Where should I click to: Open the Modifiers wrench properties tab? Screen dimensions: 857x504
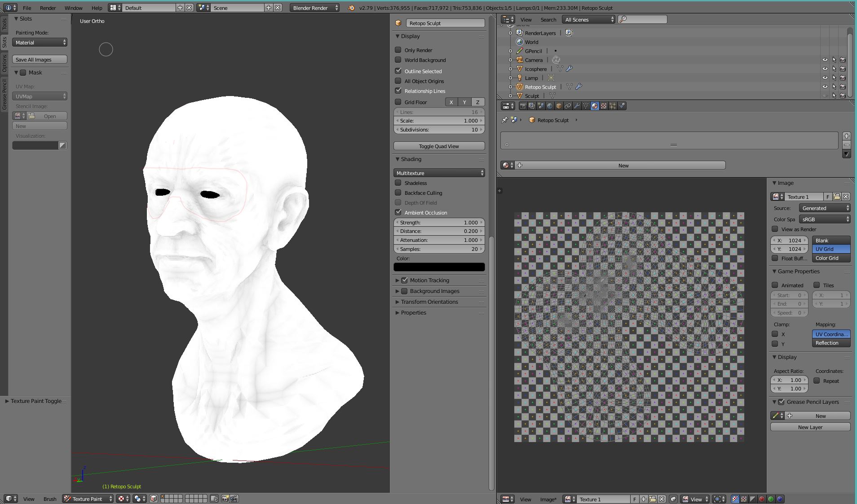coord(577,106)
